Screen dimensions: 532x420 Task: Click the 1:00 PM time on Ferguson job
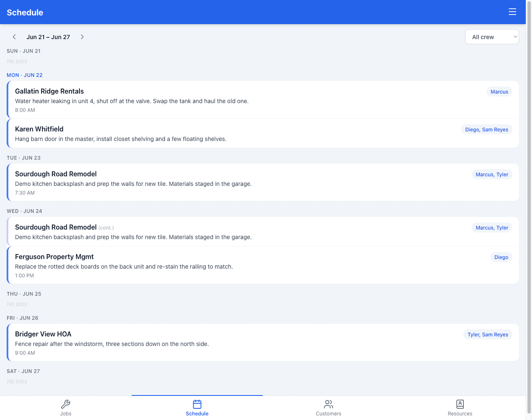click(x=25, y=276)
